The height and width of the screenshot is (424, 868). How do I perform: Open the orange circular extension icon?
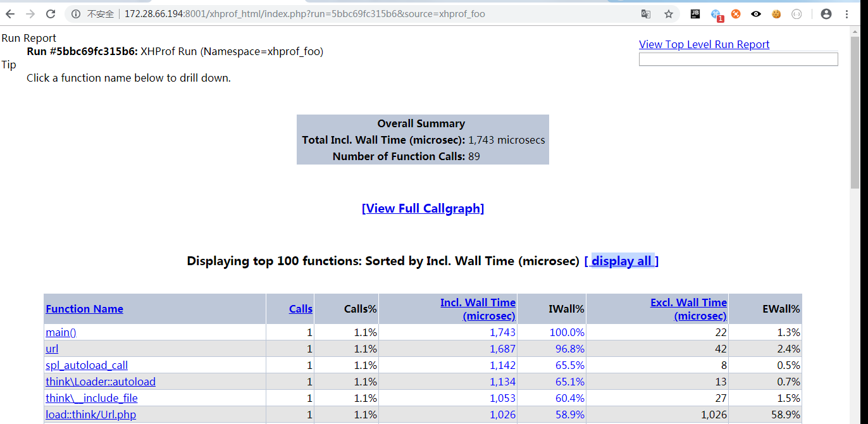736,14
